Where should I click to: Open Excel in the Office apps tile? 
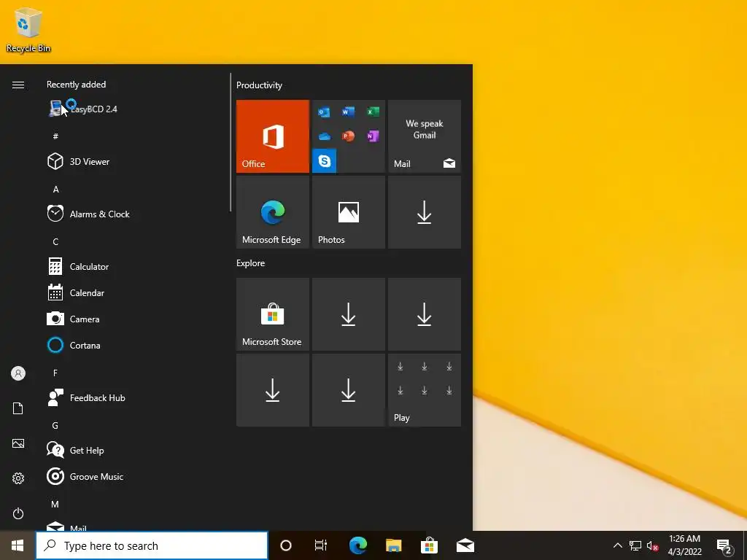coord(373,112)
